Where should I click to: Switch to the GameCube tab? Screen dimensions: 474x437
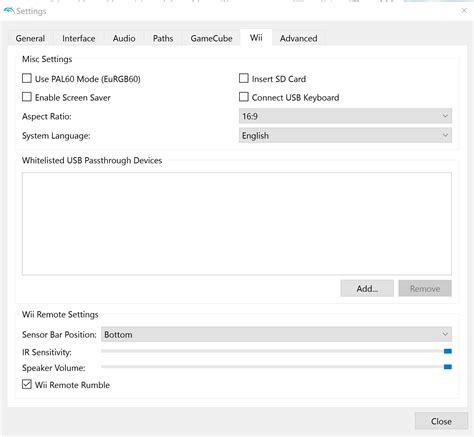[211, 38]
